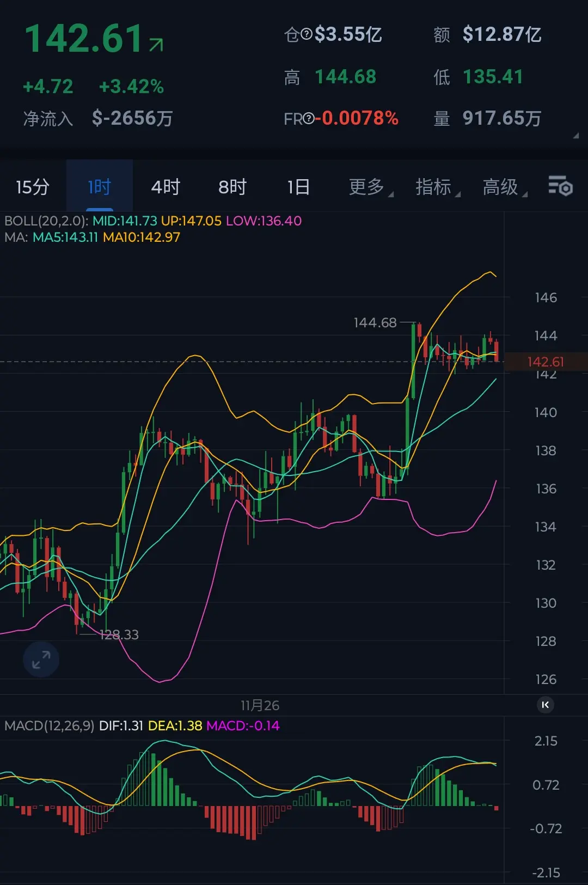Tap the 146 price axis label
The height and width of the screenshot is (885, 588).
[x=546, y=297]
